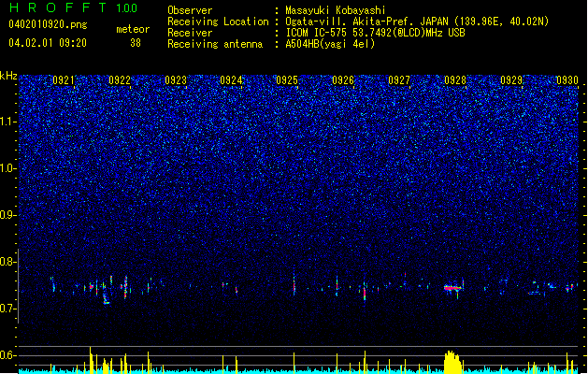Click the 0929 time marker
The width and height of the screenshot is (588, 374).
click(x=511, y=80)
